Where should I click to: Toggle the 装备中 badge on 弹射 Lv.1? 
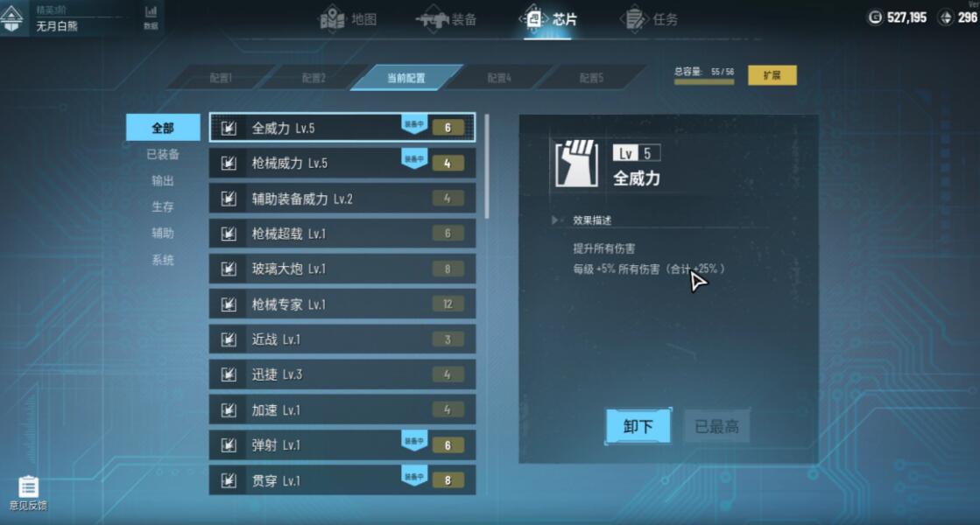tap(413, 441)
